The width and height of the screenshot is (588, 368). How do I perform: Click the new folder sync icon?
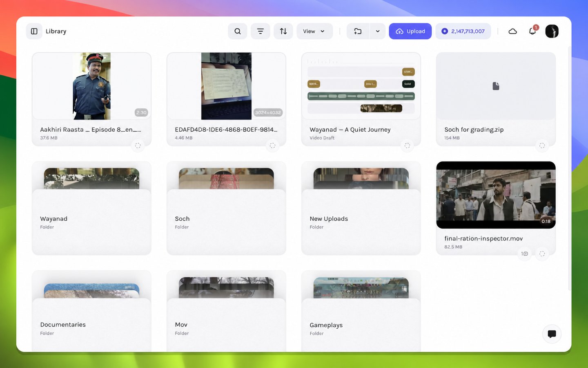[x=358, y=31]
